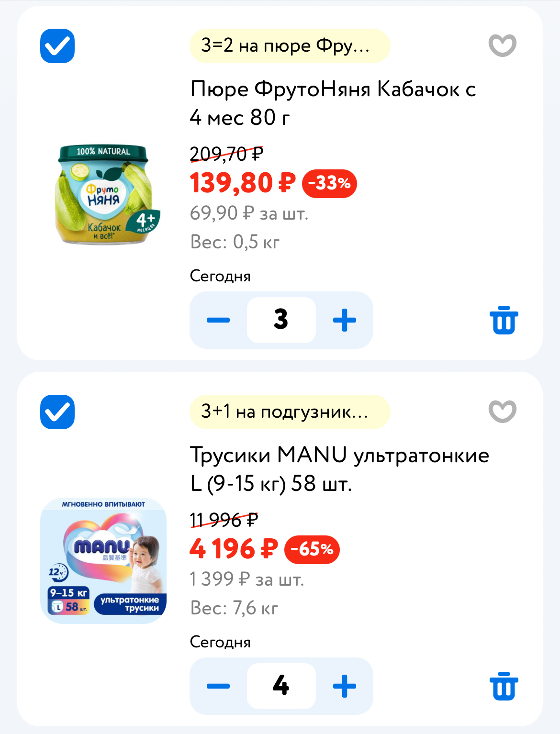
Task: Add ФрутоНяня puree to favorites
Action: tap(502, 45)
